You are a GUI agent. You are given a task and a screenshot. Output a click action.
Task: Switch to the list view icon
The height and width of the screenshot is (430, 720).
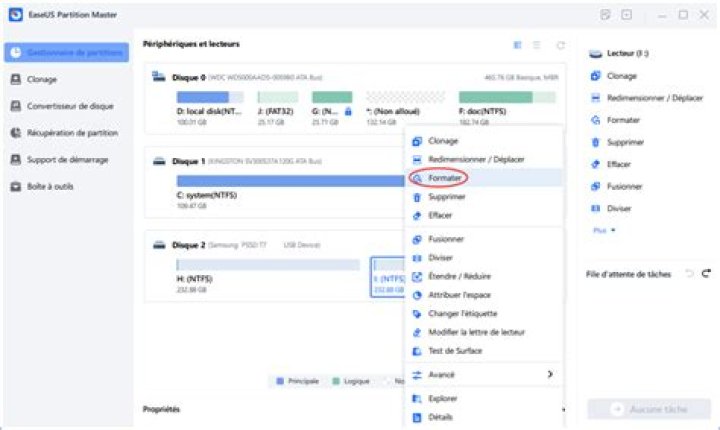coord(536,45)
